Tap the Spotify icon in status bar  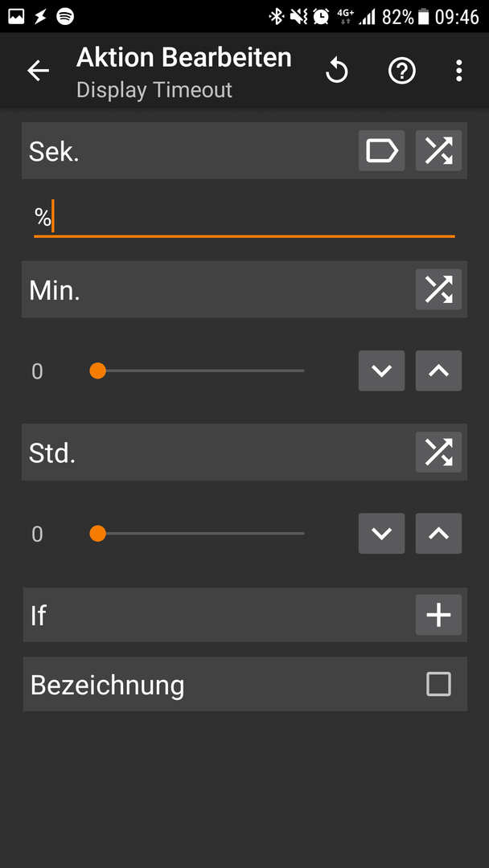[65, 17]
